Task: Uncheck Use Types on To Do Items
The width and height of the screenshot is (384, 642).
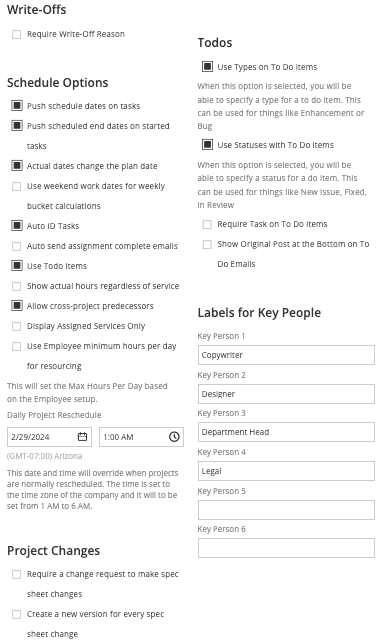Action: click(x=207, y=67)
